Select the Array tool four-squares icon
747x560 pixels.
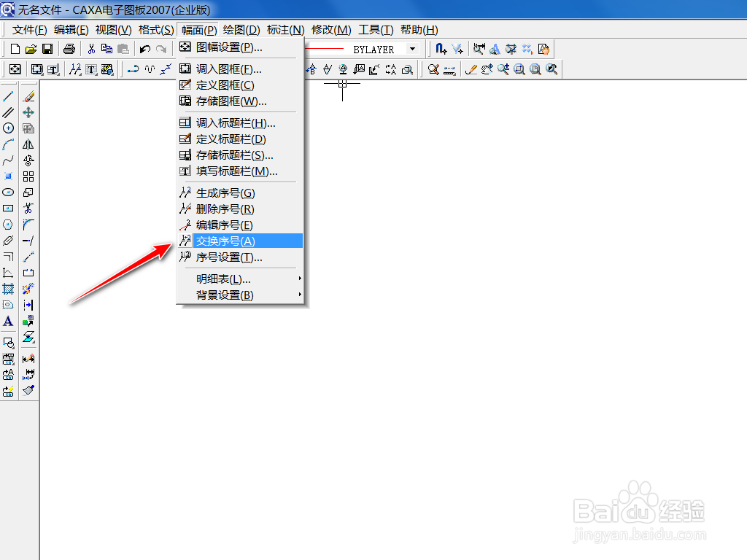[x=28, y=176]
